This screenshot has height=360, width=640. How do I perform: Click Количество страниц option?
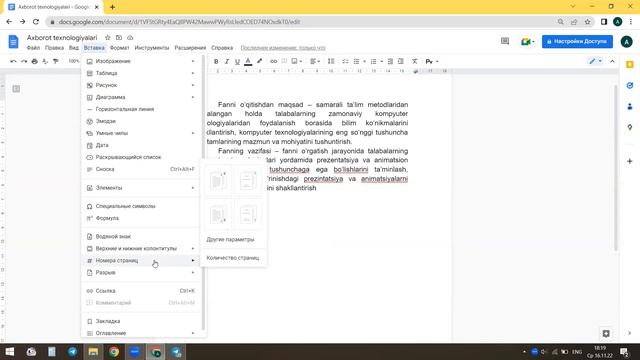[233, 258]
